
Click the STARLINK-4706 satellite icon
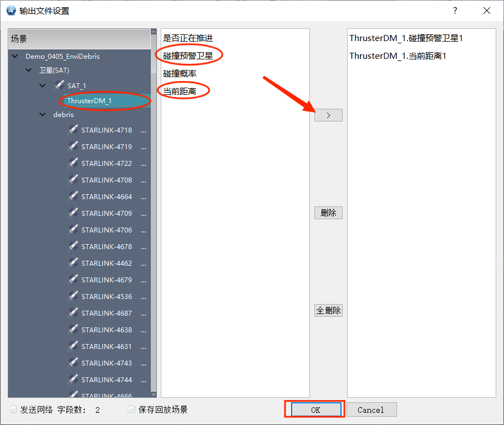pos(73,230)
